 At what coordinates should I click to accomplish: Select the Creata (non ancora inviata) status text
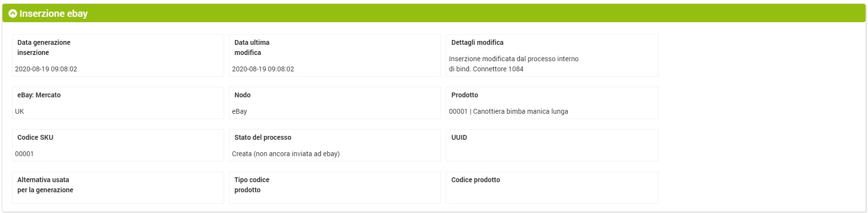click(285, 154)
